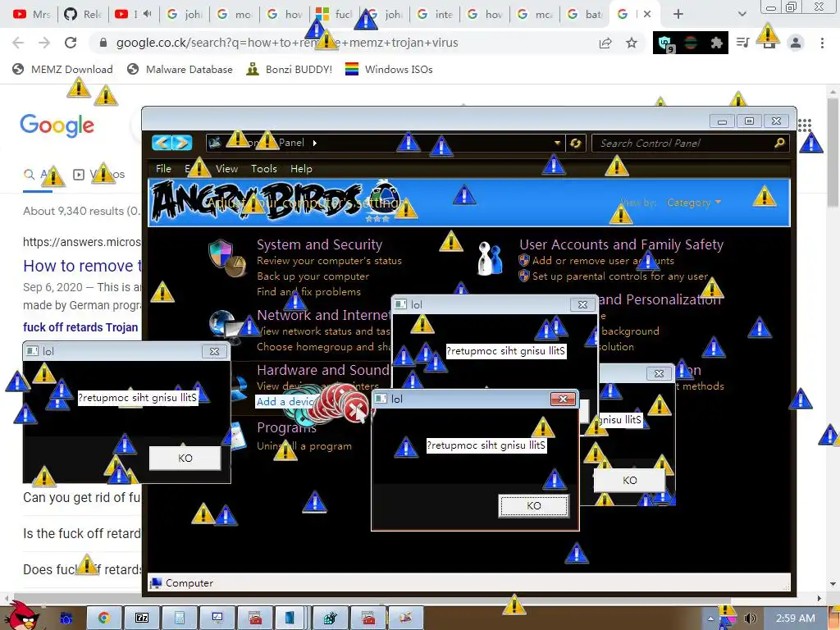This screenshot has width=840, height=630.
Task: Click the Google logo
Action: click(x=57, y=126)
